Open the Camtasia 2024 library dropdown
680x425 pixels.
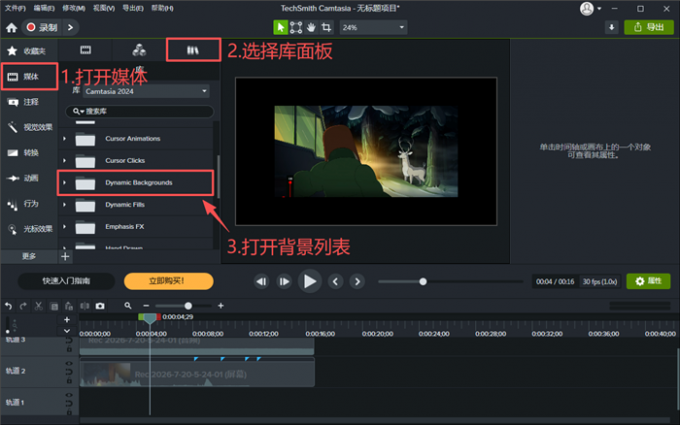(x=146, y=91)
